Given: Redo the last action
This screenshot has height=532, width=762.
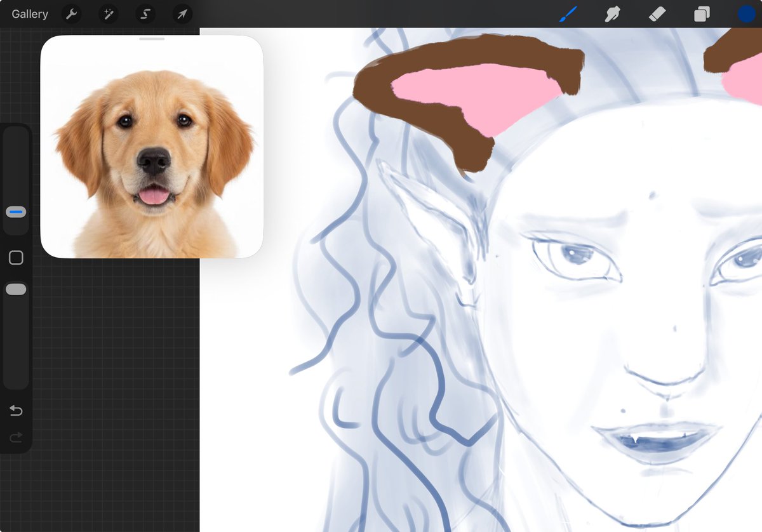Looking at the screenshot, I should (16, 437).
